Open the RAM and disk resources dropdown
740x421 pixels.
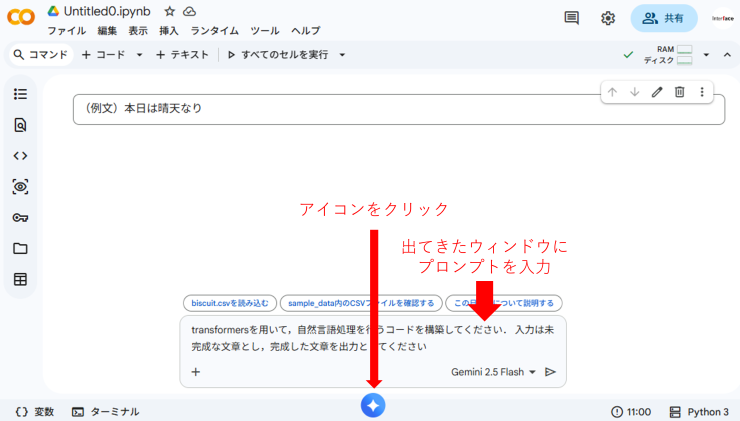coord(706,55)
